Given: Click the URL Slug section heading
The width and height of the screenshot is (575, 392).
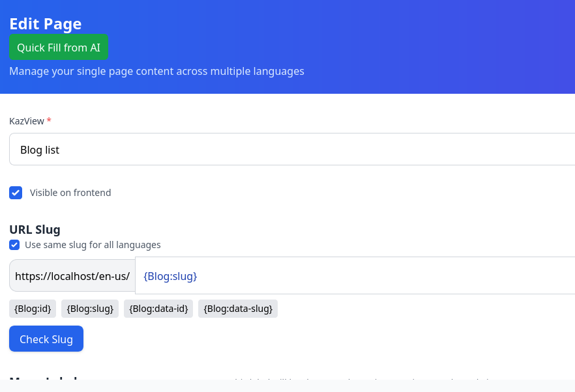Looking at the screenshot, I should 35,229.
